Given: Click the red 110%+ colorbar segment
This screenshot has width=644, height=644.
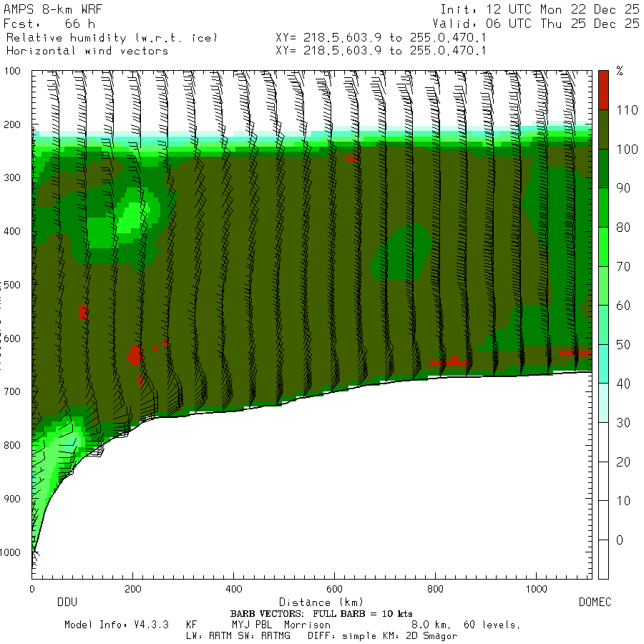Looking at the screenshot, I should [603, 90].
